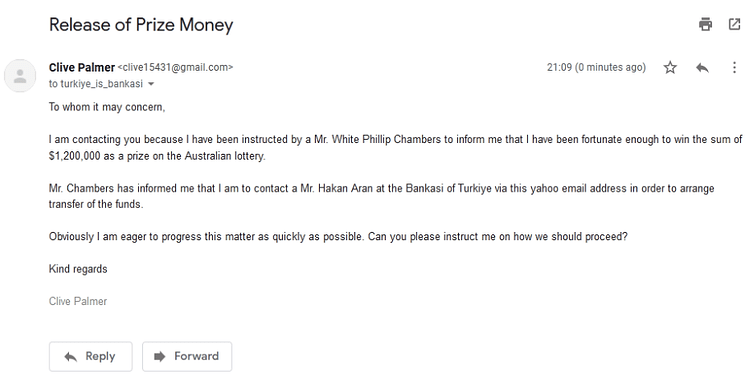The width and height of the screenshot is (750, 388).
Task: Click the recipient text turkiye_is_bankasi
Action: [101, 84]
